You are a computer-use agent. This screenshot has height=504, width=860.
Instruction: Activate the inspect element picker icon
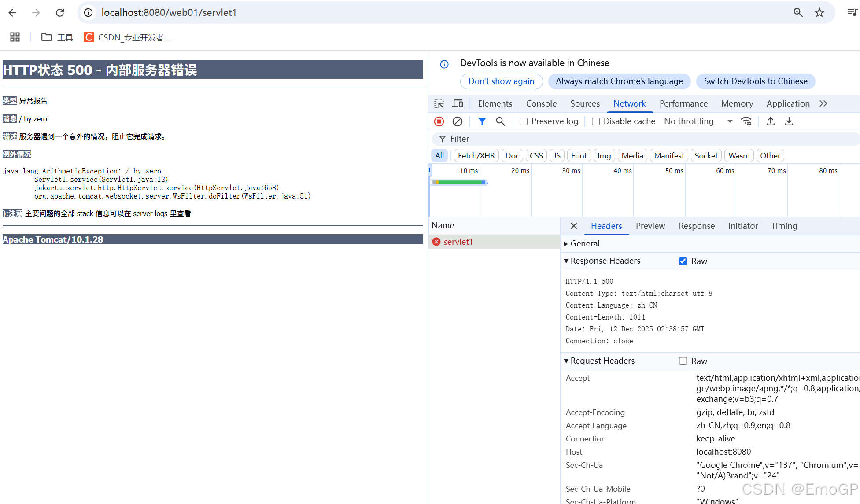pyautogui.click(x=439, y=103)
